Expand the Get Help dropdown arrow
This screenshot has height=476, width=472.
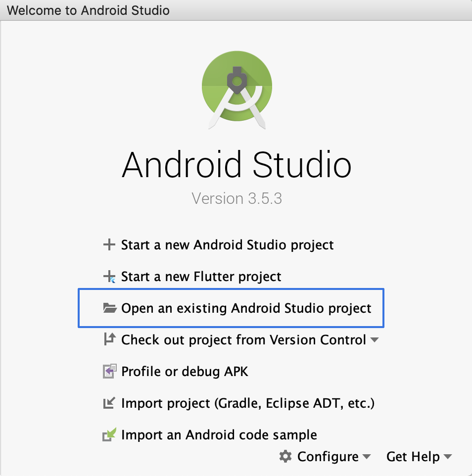(447, 457)
